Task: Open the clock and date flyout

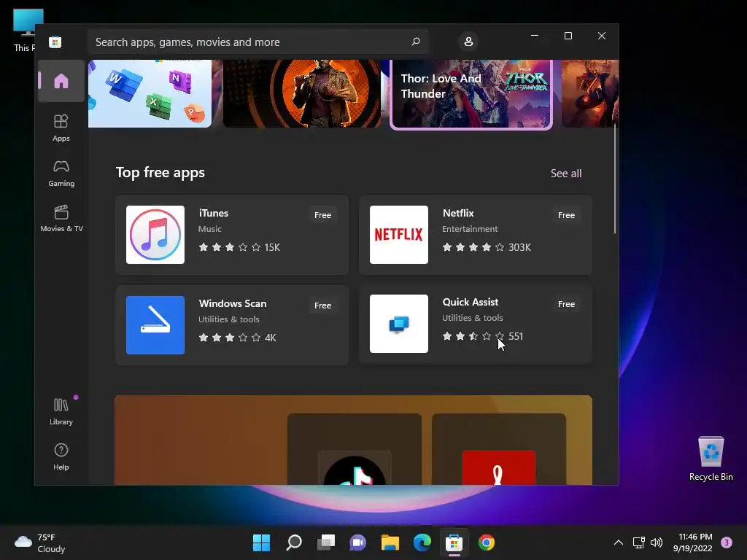Action: (x=693, y=542)
